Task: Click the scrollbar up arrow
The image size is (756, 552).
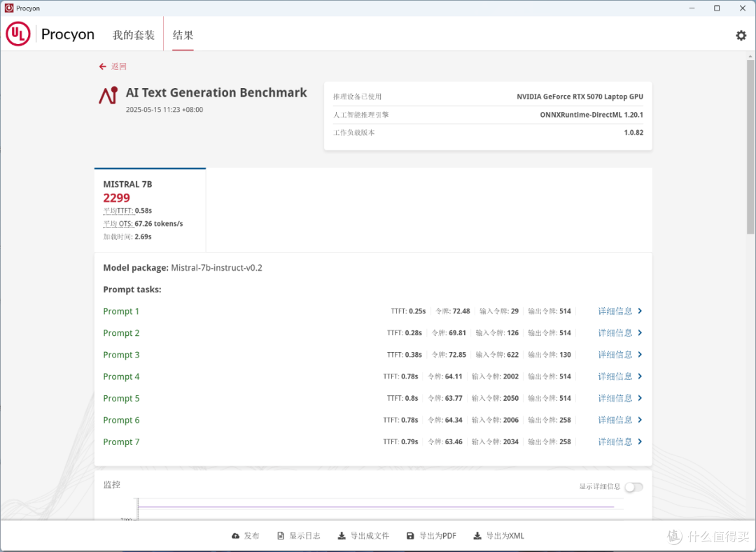Action: pos(750,56)
